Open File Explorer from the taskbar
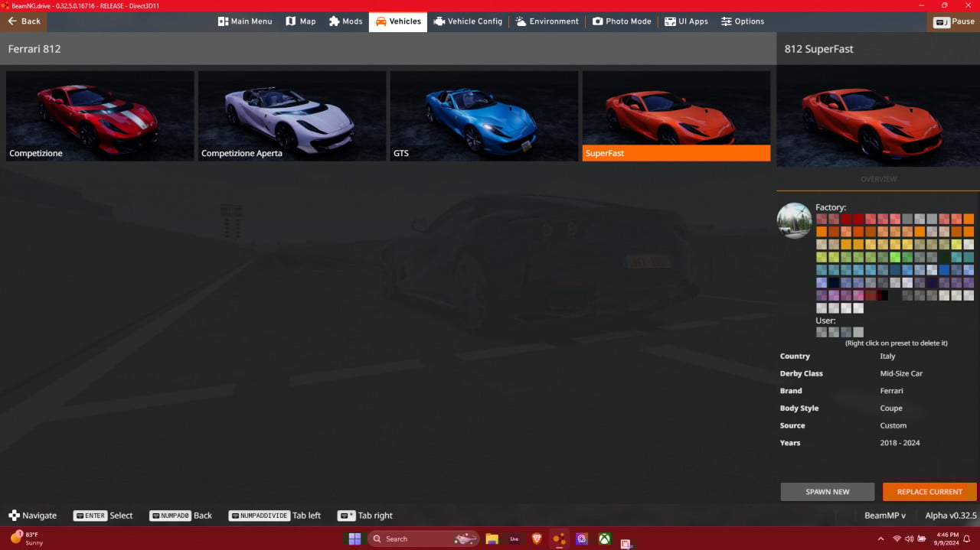The height and width of the screenshot is (550, 980). pyautogui.click(x=492, y=539)
